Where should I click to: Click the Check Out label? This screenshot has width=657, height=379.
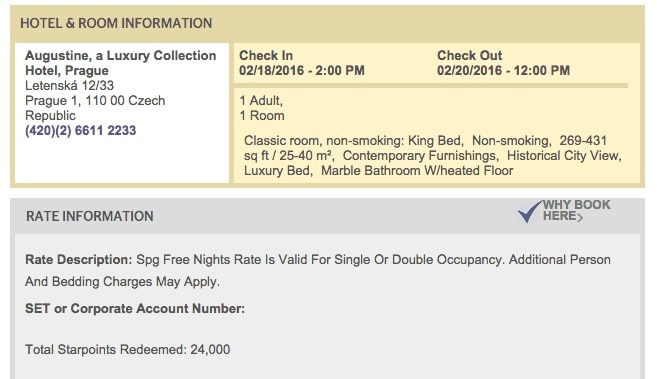(469, 55)
